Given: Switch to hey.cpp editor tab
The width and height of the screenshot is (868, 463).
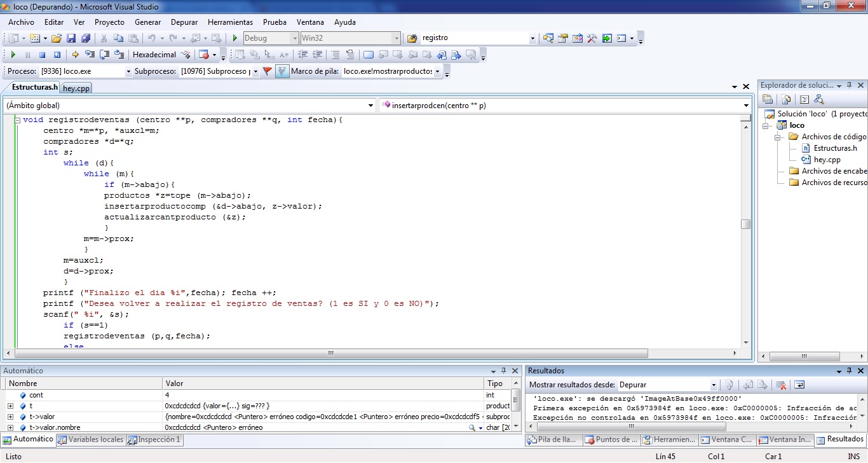Looking at the screenshot, I should (x=76, y=88).
